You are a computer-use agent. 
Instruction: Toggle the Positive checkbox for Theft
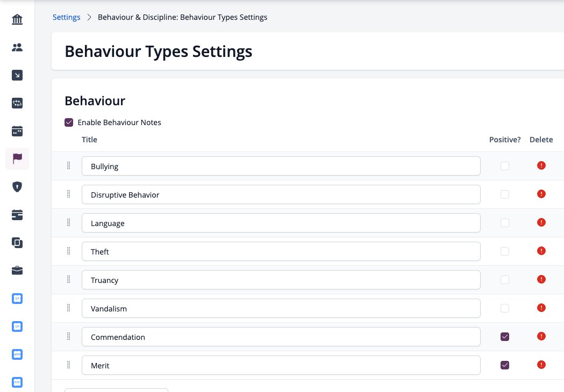[x=505, y=251]
